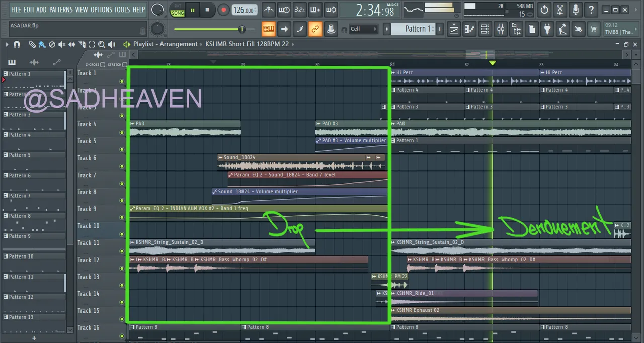Select the mute tool in playlist
644x343 pixels.
pos(62,44)
